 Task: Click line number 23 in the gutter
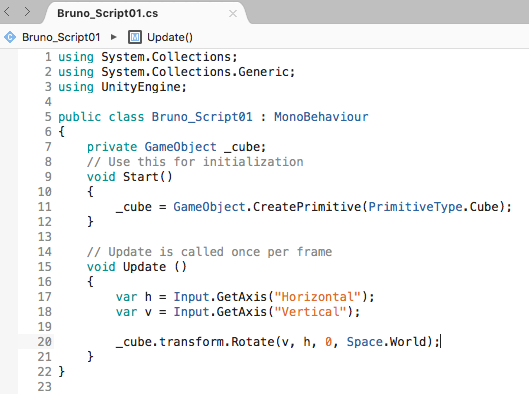pos(45,387)
